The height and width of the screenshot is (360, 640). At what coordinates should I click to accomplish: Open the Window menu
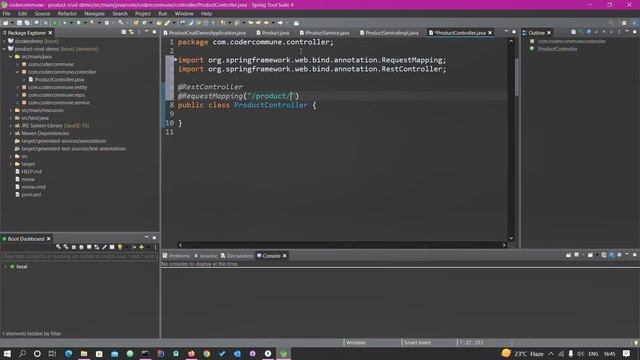click(184, 13)
